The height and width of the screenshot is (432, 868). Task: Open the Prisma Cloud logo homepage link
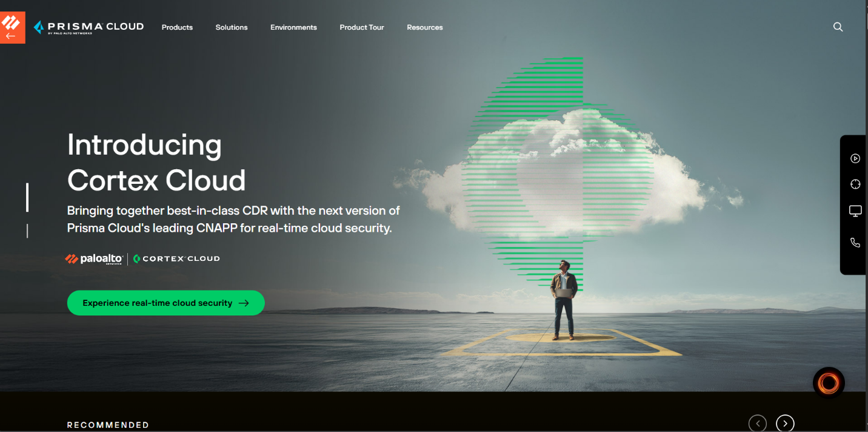pos(88,27)
